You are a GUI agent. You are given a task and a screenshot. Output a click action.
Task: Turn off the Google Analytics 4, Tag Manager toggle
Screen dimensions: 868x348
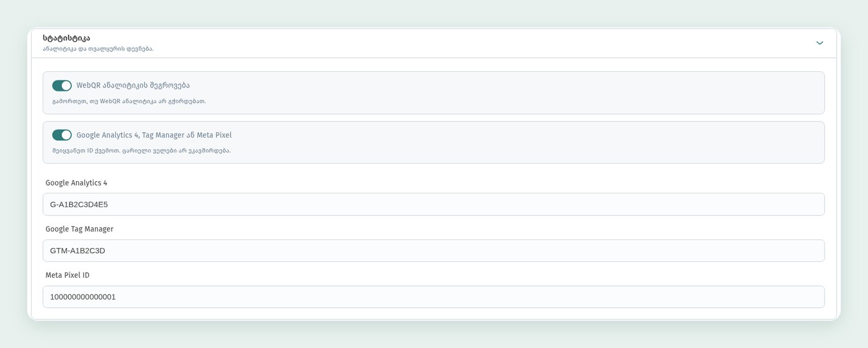62,135
